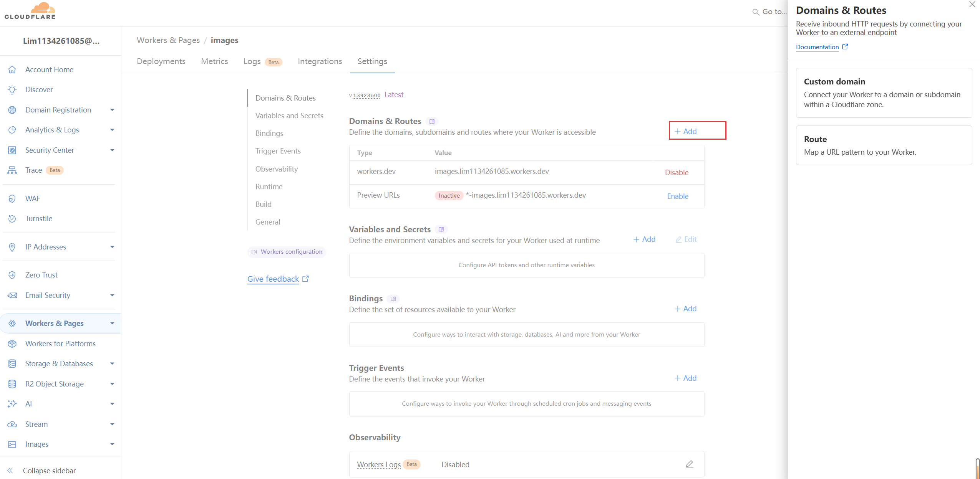This screenshot has width=980, height=479.
Task: Expand the Storage & Databases section
Action: pyautogui.click(x=112, y=363)
